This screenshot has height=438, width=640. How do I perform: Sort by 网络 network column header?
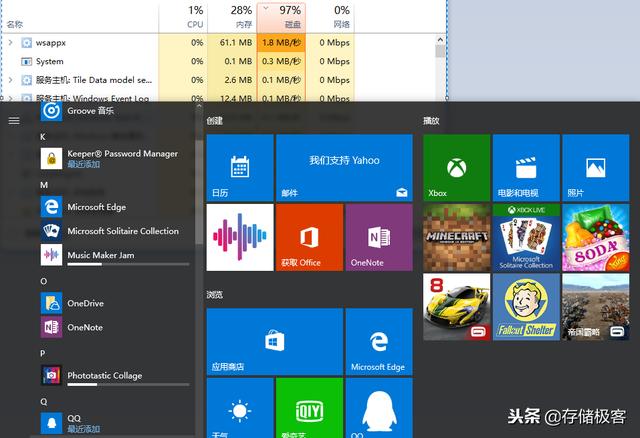(x=330, y=17)
